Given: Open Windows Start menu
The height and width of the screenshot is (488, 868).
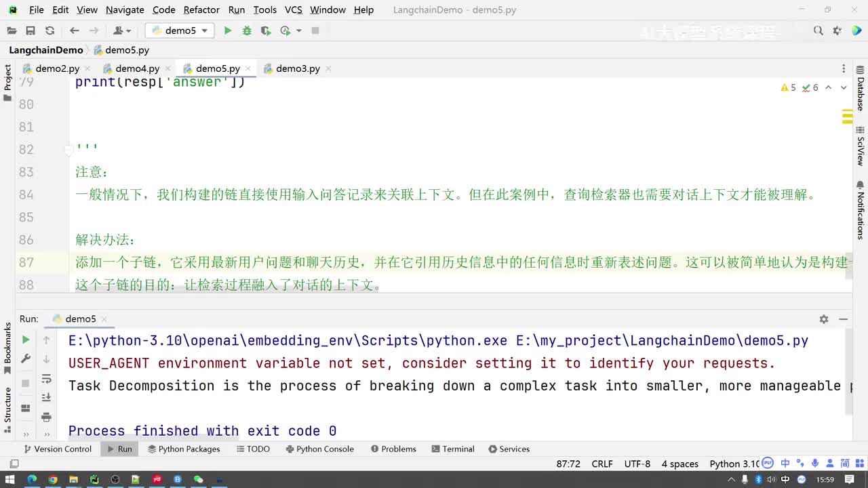Looking at the screenshot, I should coord(10,479).
